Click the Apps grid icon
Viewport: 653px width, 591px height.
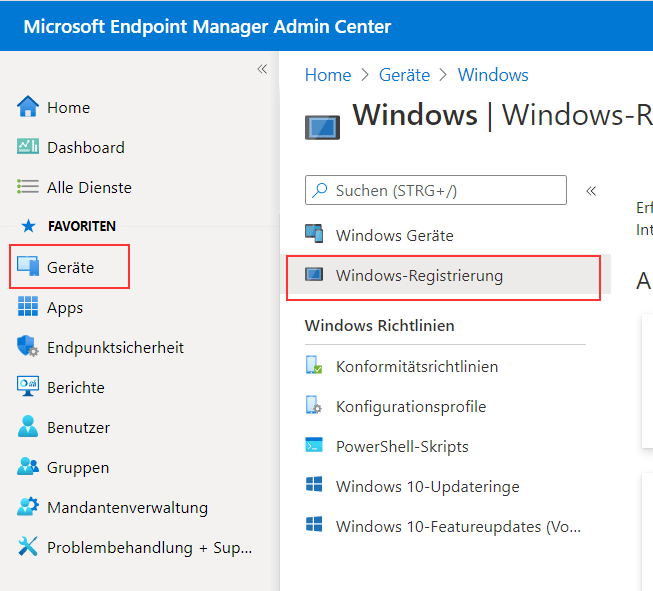pyautogui.click(x=28, y=306)
